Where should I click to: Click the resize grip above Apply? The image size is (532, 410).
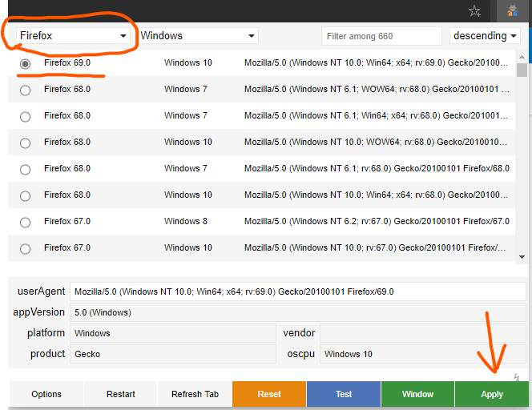click(x=517, y=377)
